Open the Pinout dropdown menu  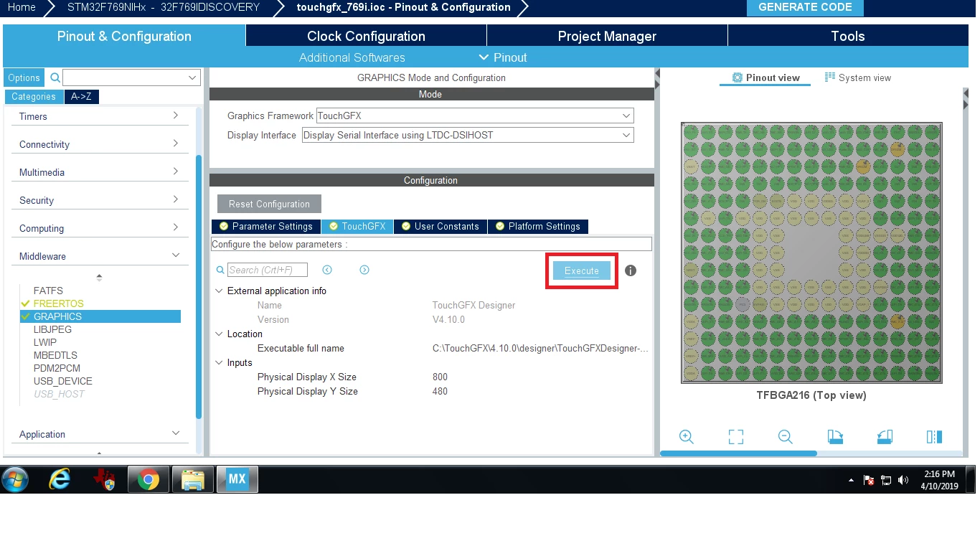503,57
